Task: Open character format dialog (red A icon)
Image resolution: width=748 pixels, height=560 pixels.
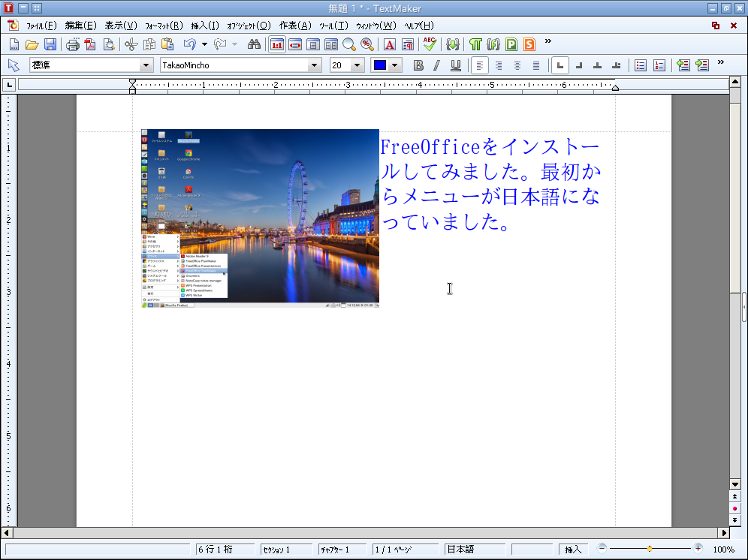Action: tap(389, 45)
